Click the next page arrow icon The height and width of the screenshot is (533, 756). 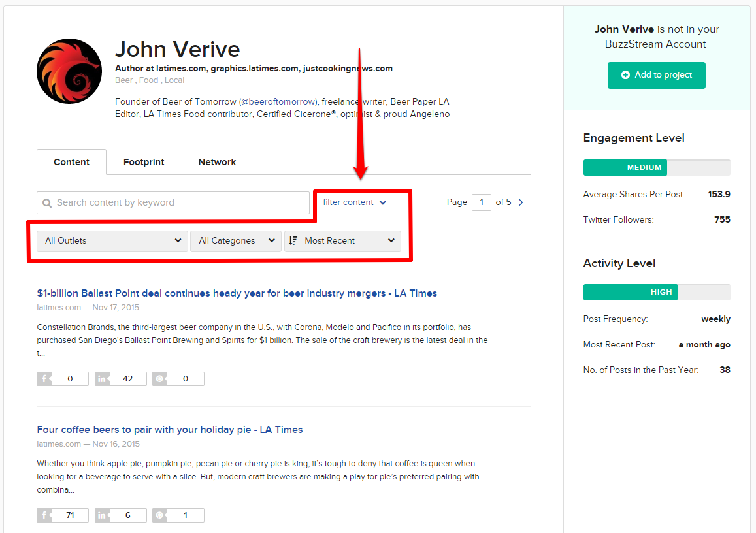[521, 202]
